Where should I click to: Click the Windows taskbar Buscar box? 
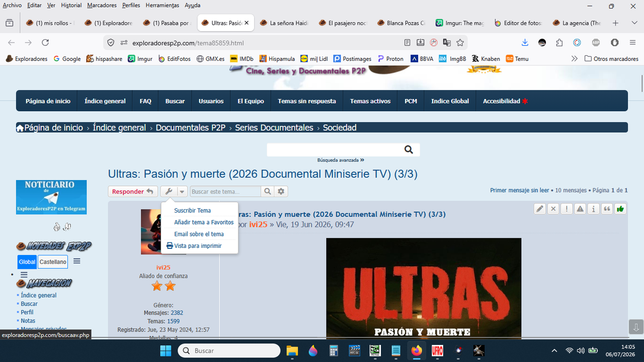point(229,350)
